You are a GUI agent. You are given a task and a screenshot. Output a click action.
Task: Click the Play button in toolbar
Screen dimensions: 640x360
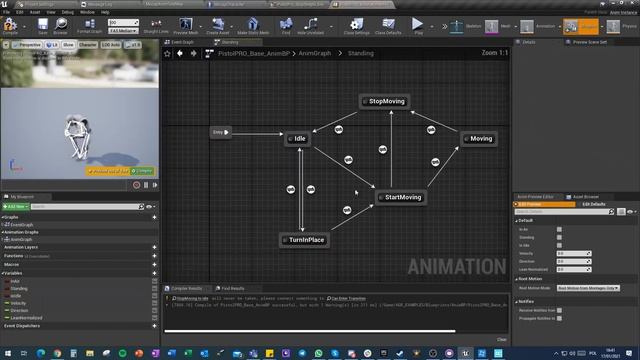417,25
